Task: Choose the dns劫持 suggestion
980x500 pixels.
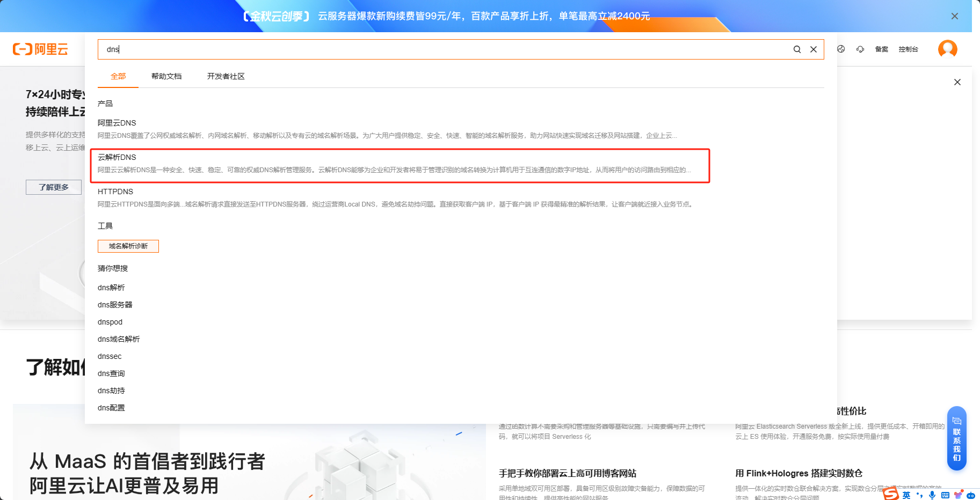Action: (x=111, y=391)
